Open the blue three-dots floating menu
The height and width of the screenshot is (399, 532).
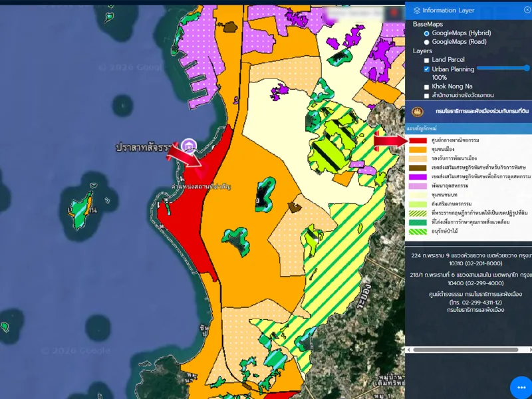coord(521,388)
